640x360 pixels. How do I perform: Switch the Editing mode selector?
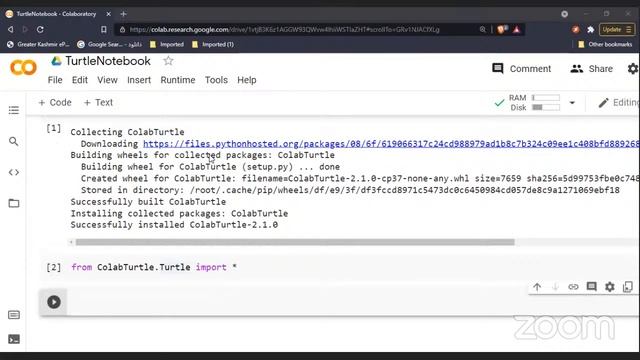point(618,103)
